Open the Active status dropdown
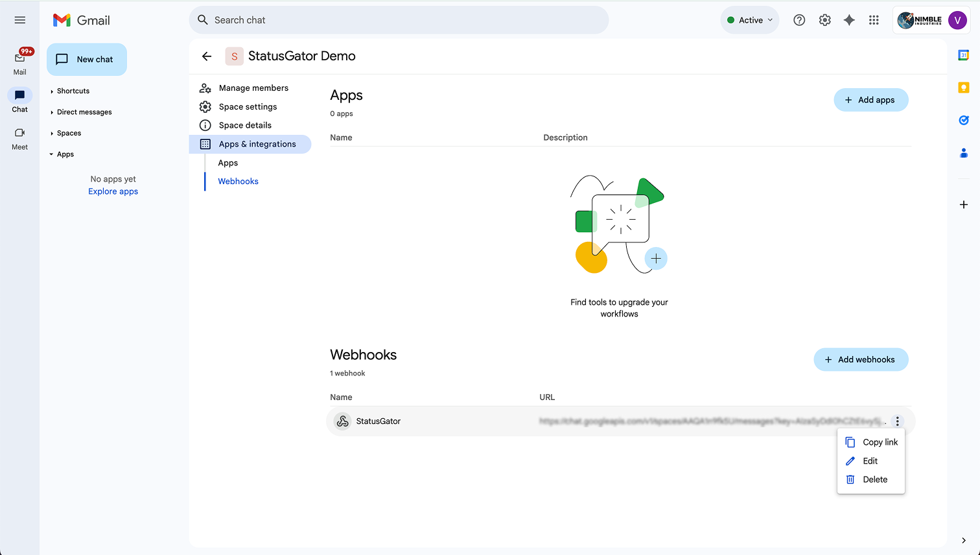 coord(750,20)
